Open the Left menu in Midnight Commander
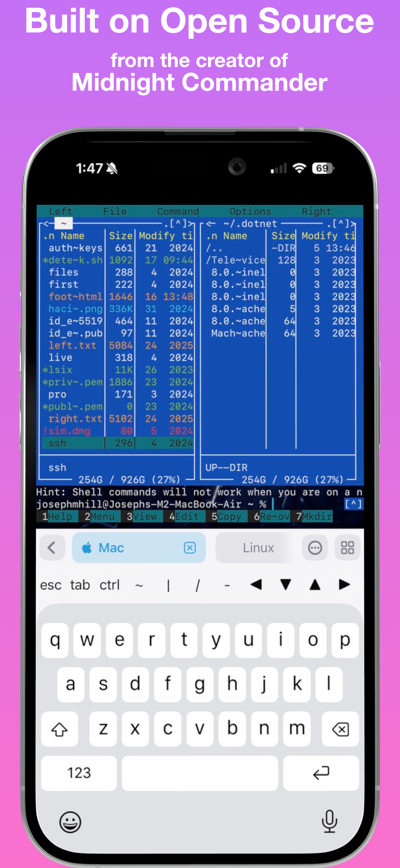The height and width of the screenshot is (868, 400). 60,211
